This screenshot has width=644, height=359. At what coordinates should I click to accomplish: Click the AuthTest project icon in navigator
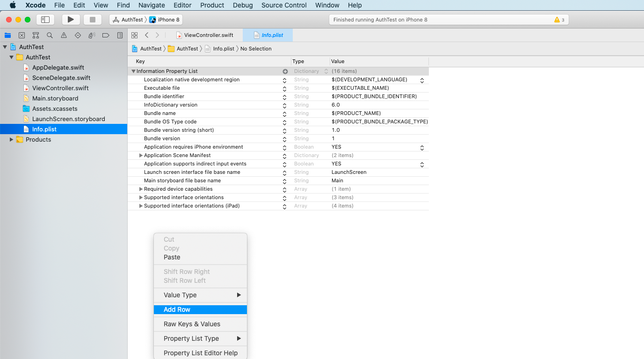pyautogui.click(x=13, y=47)
